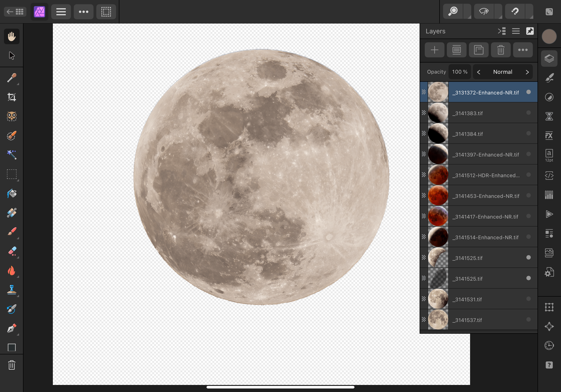Switch to next blend mode arrow
Viewport: 561px width, 392px height.
[527, 72]
